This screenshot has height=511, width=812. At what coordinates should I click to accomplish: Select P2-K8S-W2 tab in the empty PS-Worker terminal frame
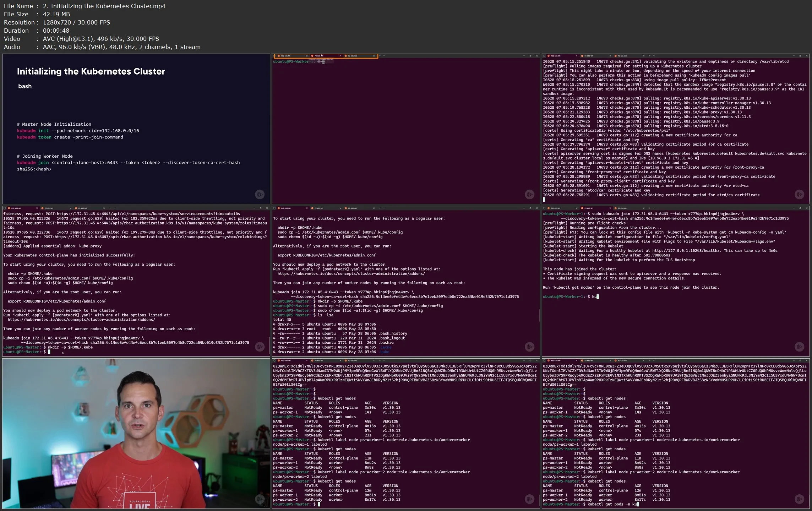(x=359, y=56)
